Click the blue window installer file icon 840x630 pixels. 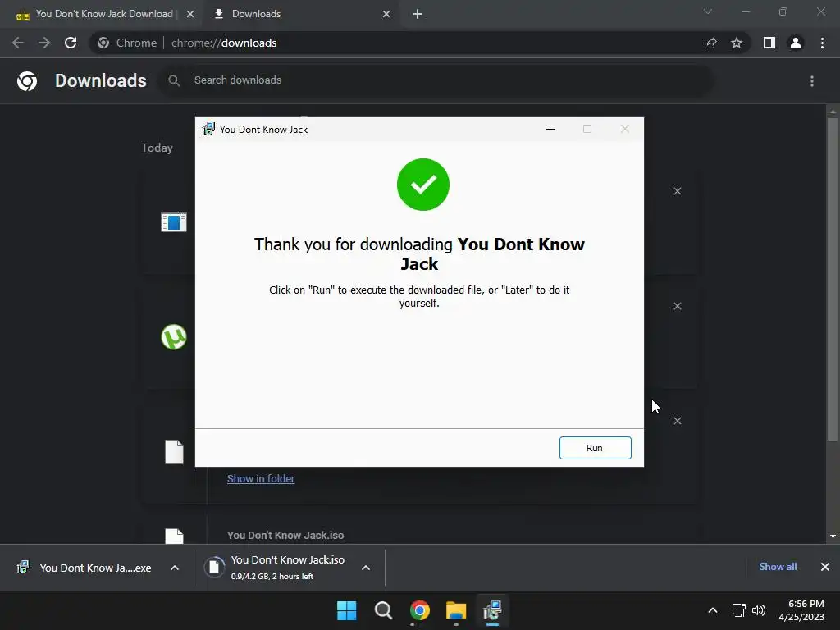point(174,221)
